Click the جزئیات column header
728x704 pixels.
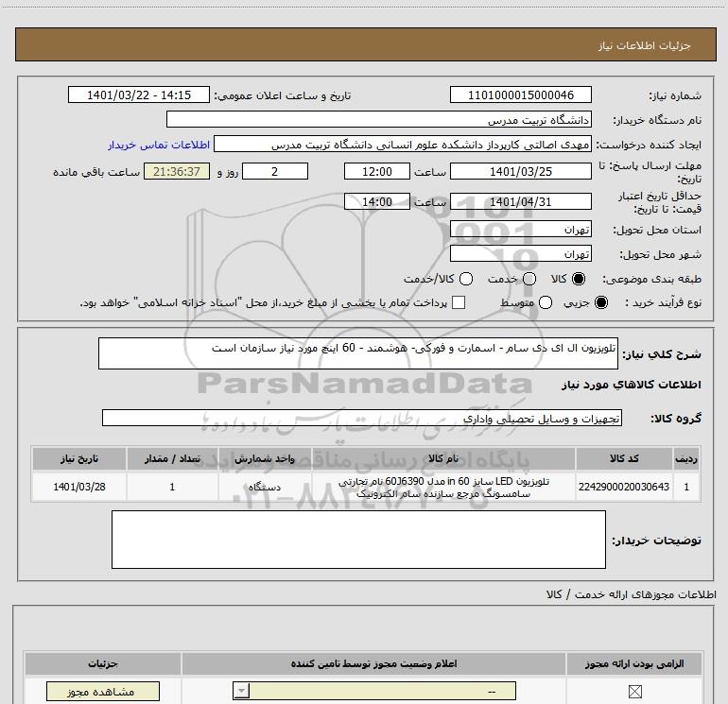pyautogui.click(x=103, y=663)
